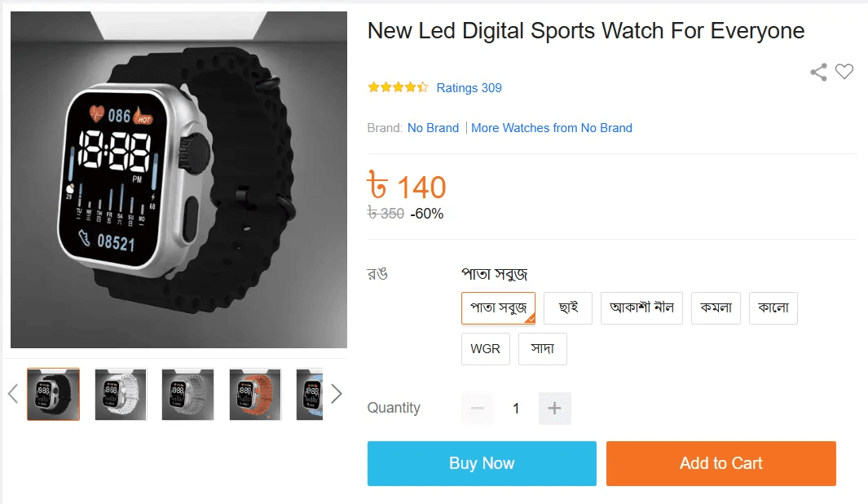
Task: Click the Buy Now button
Action: click(x=482, y=463)
